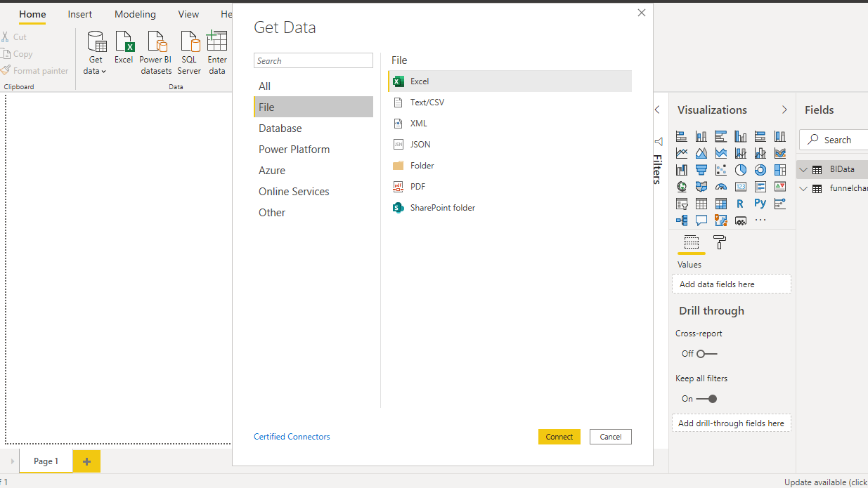Open the Format paint roller tab
Image resolution: width=868 pixels, height=488 pixels.
click(720, 243)
